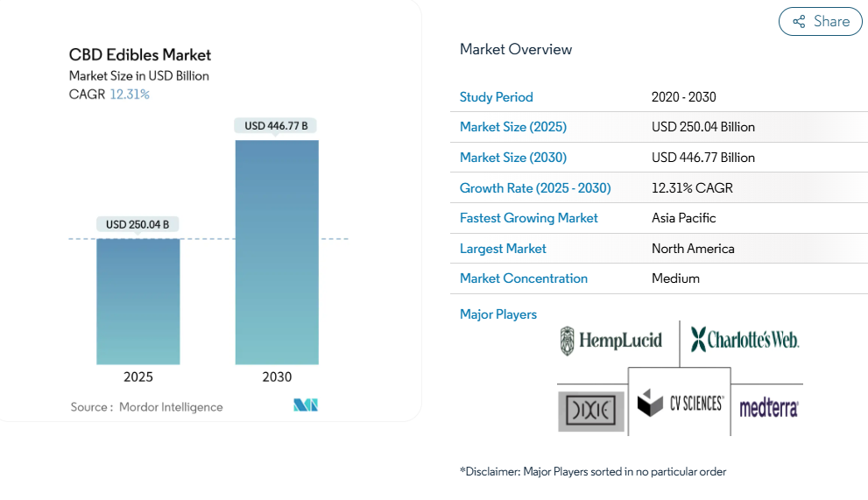Select the Dixie brand logo
Screen dimensions: 868x500
coord(591,412)
